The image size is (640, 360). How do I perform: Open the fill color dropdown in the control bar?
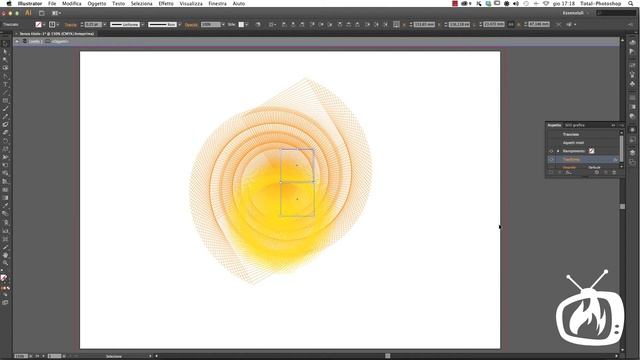tap(44, 24)
